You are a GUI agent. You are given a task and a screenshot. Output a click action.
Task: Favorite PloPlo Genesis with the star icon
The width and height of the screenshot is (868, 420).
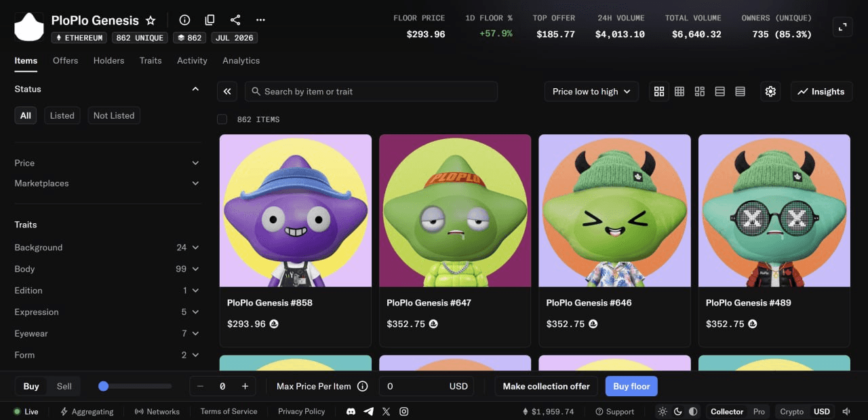[x=151, y=20]
